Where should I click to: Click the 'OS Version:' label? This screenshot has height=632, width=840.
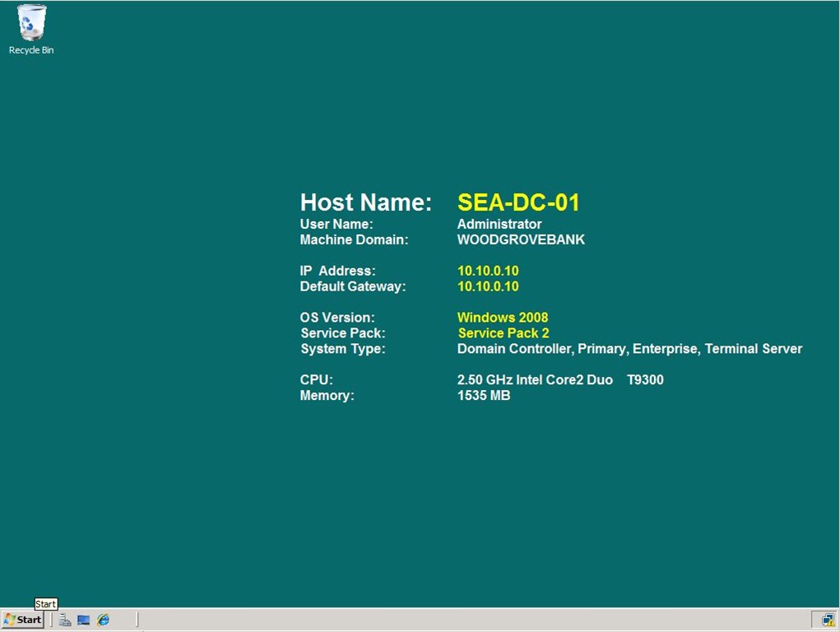(337, 318)
